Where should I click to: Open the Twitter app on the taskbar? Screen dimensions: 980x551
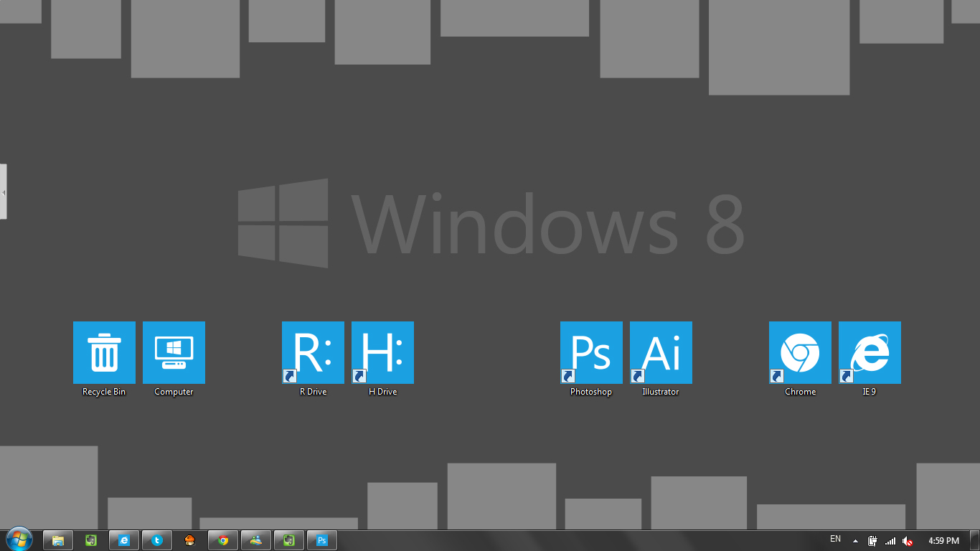(x=156, y=540)
